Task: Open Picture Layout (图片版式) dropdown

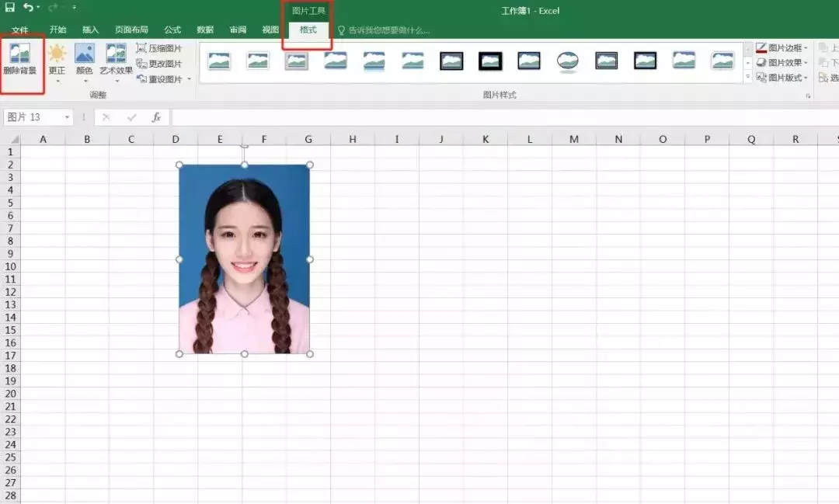Action: pos(782,78)
